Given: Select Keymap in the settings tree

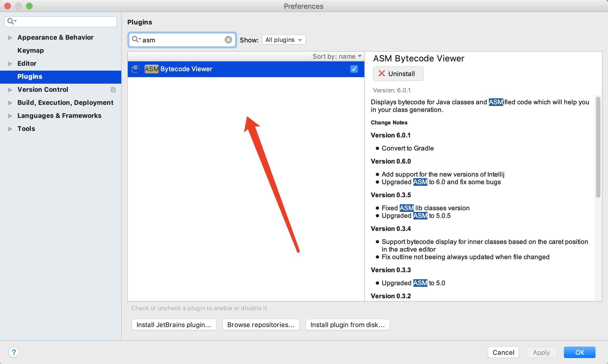Looking at the screenshot, I should tap(61, 51).
